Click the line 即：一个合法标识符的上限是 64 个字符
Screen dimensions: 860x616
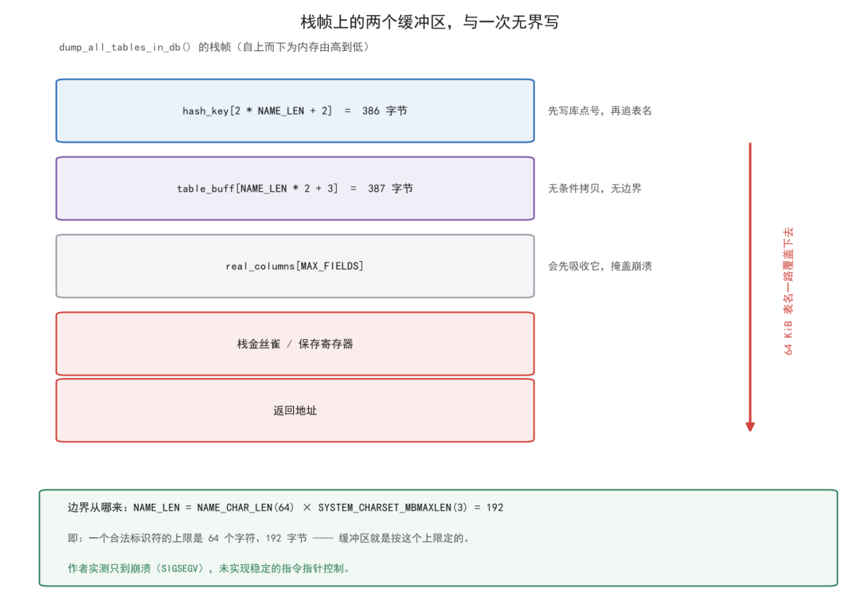(x=269, y=538)
